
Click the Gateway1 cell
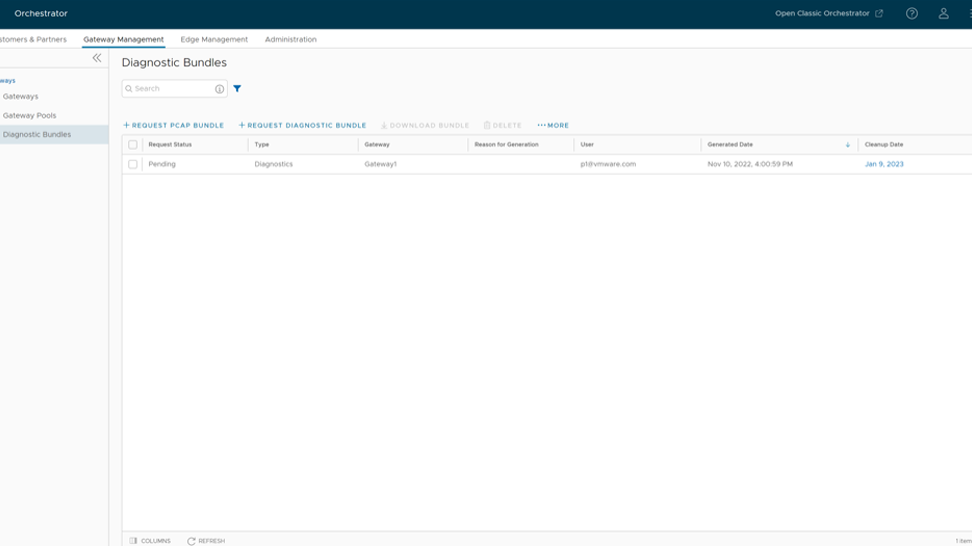(381, 164)
